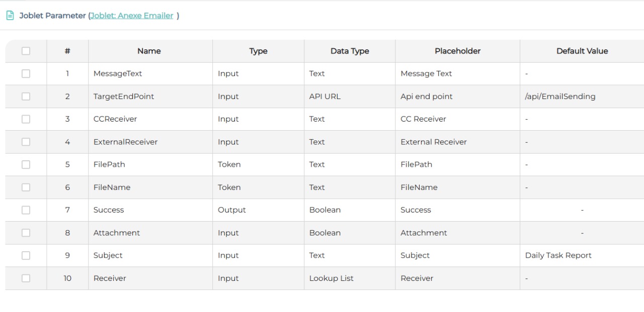This screenshot has height=312, width=644.
Task: Click the Joblet Parameter document icon
Action: pyautogui.click(x=10, y=15)
